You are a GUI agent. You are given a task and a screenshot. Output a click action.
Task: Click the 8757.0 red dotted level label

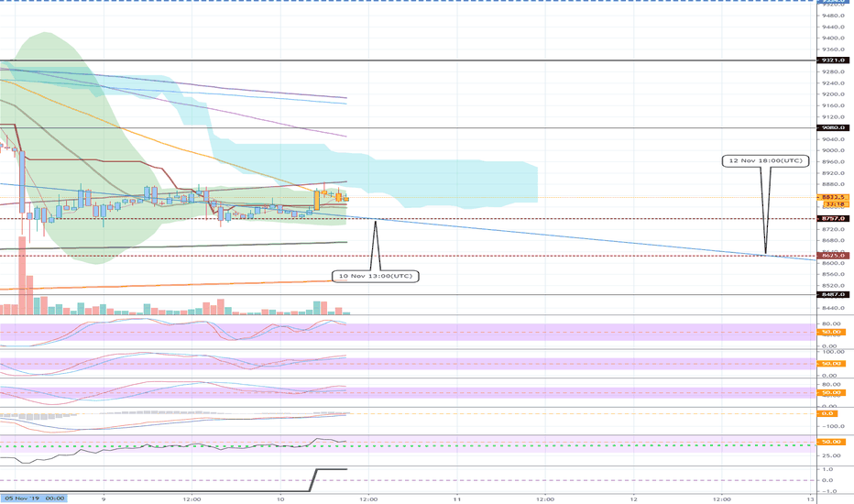click(833, 218)
